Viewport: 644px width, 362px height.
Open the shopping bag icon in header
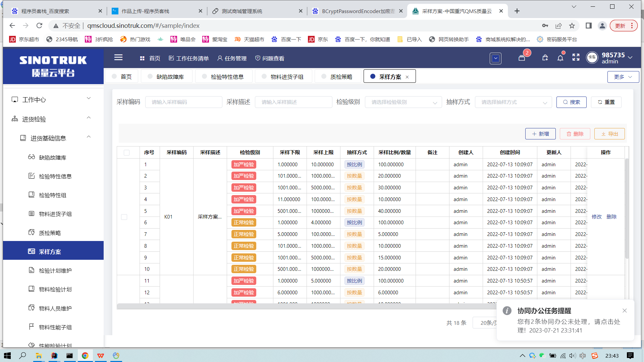[545, 58]
